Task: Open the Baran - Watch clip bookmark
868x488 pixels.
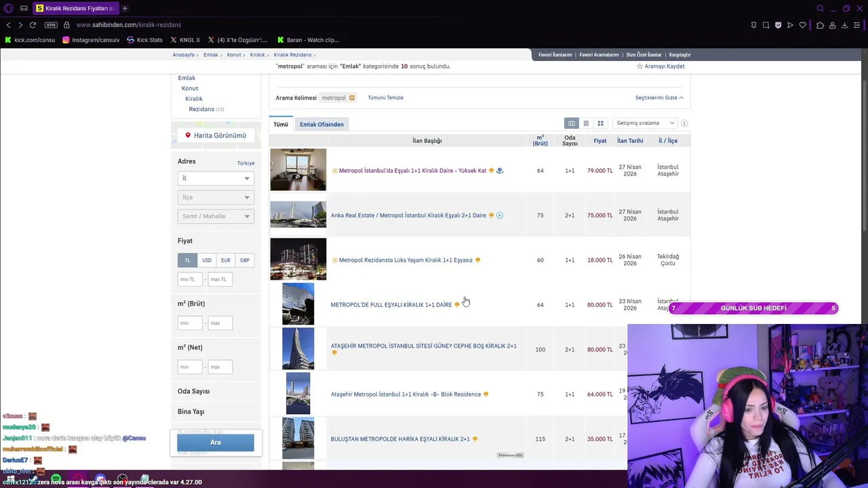Action: pos(308,40)
